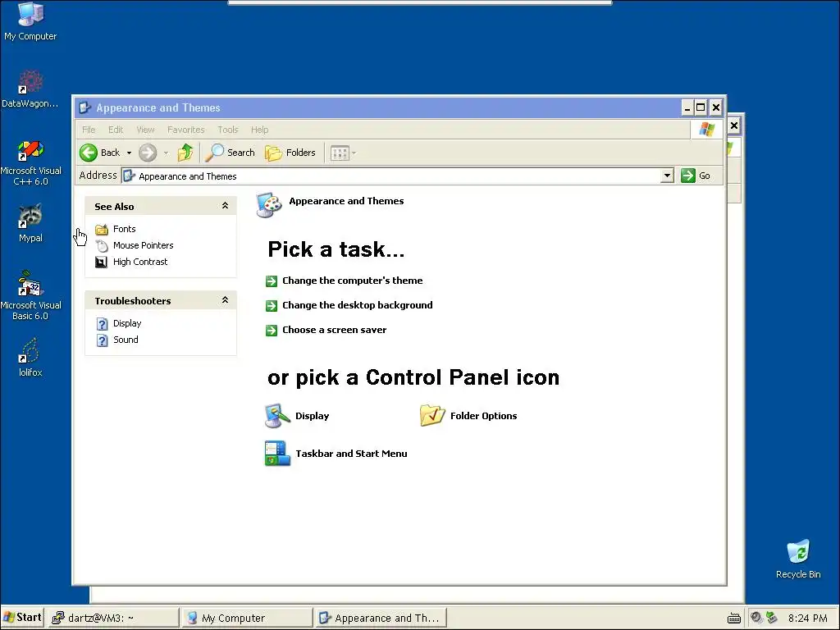
Task: Open the Back button history dropdown arrow
Action: click(129, 153)
